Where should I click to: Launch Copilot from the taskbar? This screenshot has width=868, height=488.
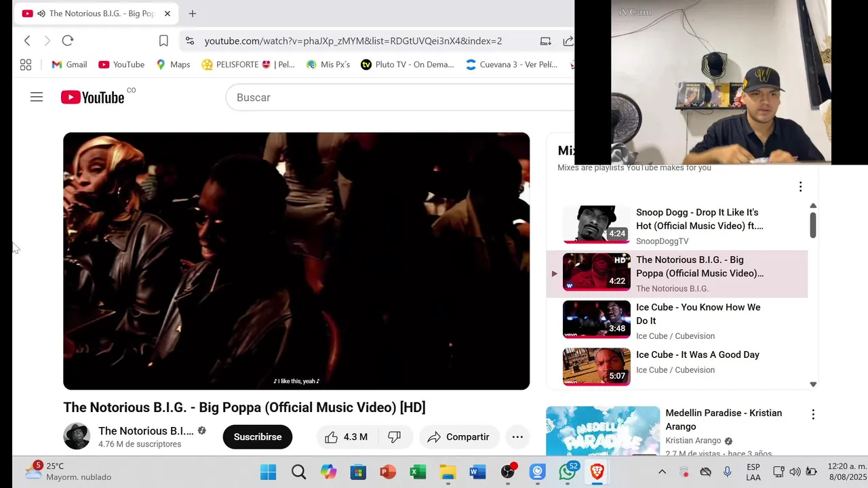coord(328,472)
